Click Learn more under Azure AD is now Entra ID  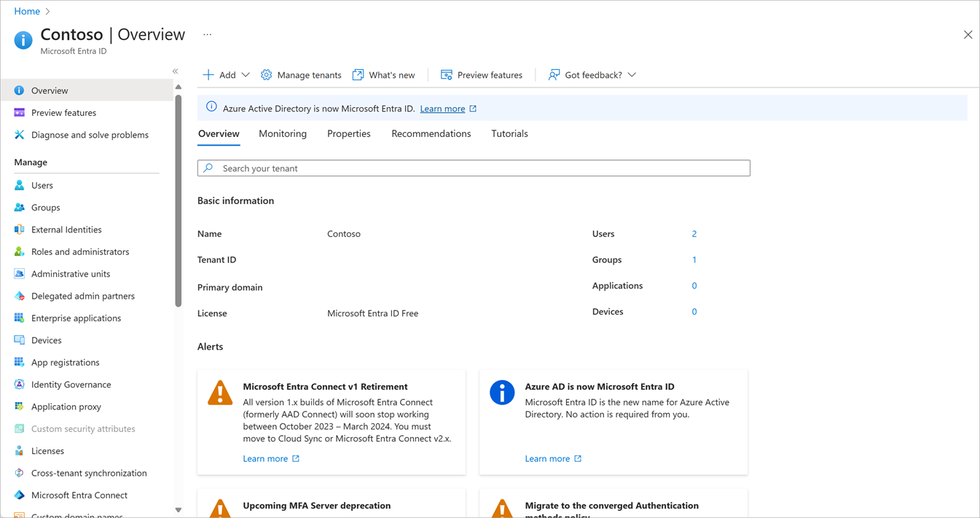[547, 459]
